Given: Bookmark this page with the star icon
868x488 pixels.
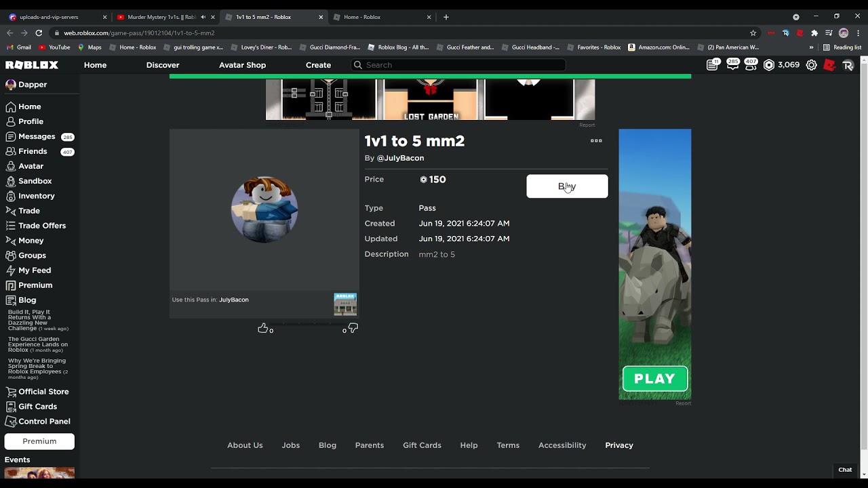Looking at the screenshot, I should pos(753,33).
